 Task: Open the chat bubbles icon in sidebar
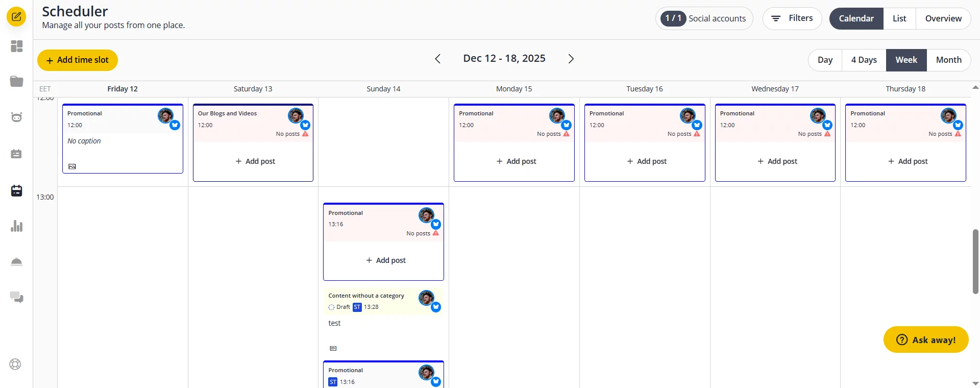point(16,297)
